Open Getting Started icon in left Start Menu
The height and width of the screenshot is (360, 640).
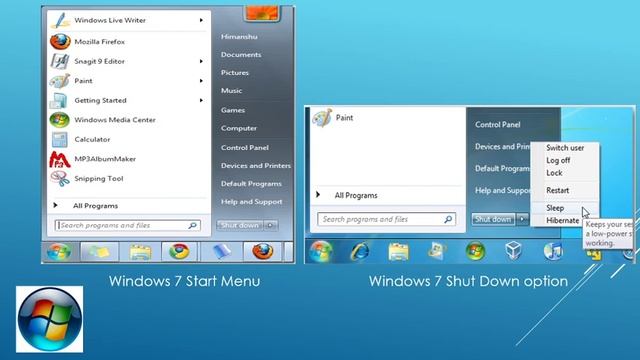(x=59, y=100)
